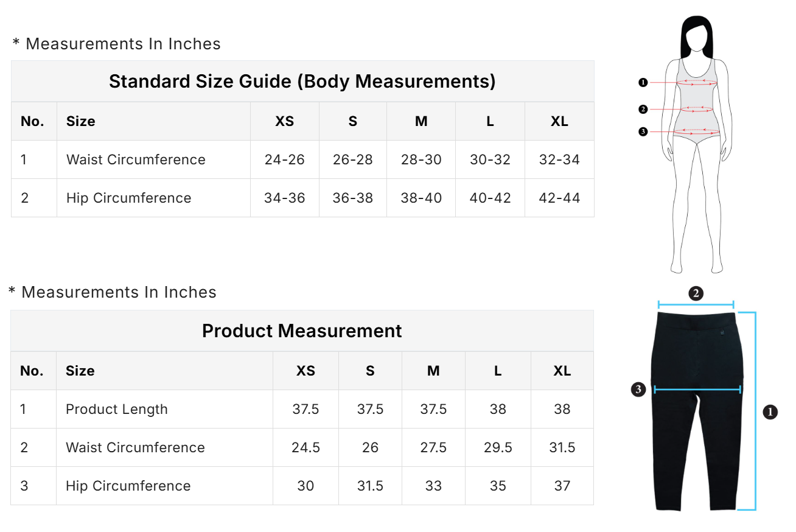This screenshot has width=796, height=532.
Task: Click marker 1 on the body figure
Action: click(643, 82)
